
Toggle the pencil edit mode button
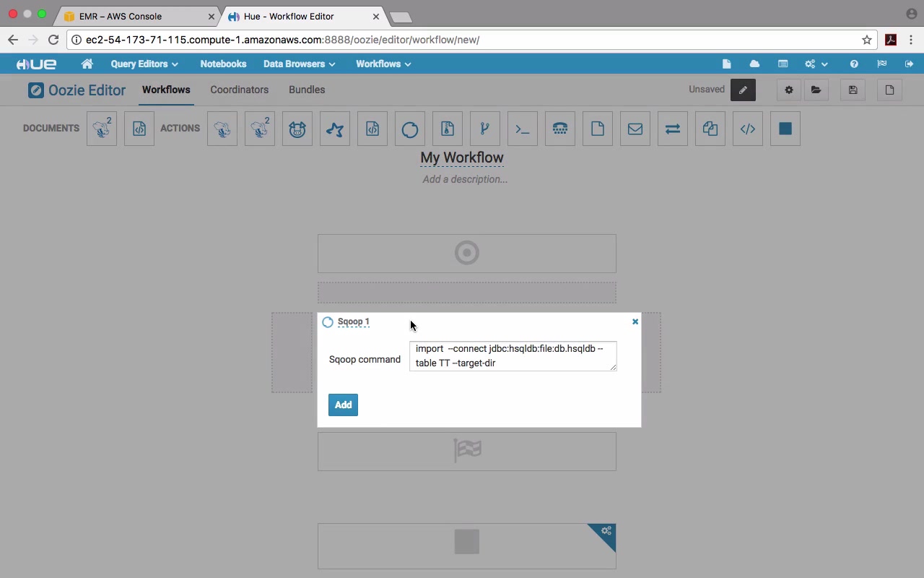click(743, 90)
